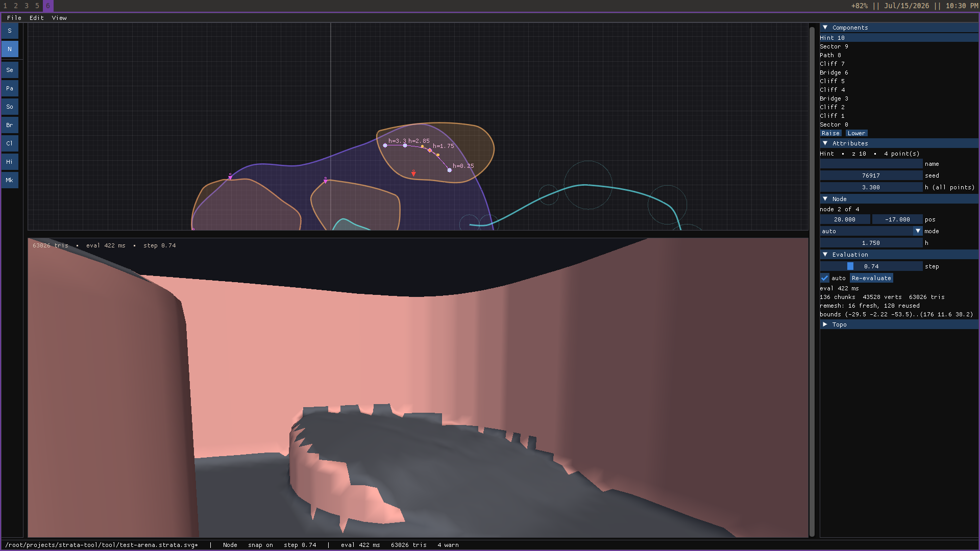Click the file path in status bar
The image size is (980, 551).
tap(101, 545)
